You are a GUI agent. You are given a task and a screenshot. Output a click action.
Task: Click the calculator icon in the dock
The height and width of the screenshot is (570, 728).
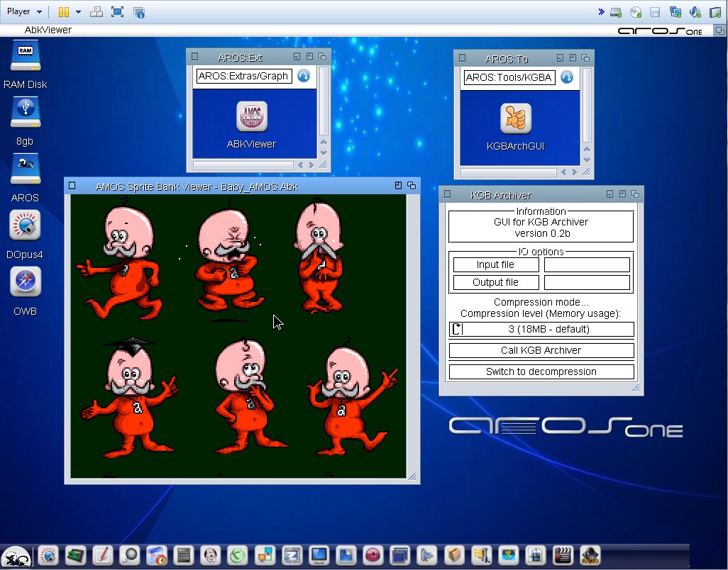pos(184,555)
